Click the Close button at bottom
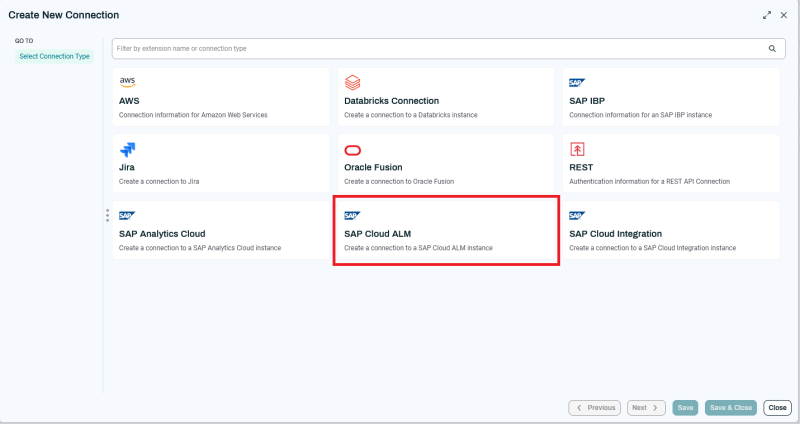This screenshot has width=800, height=424. (777, 408)
